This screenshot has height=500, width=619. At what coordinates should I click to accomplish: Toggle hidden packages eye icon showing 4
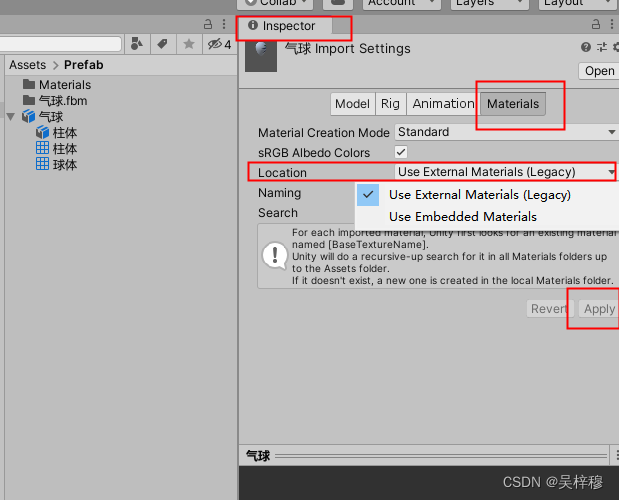[219, 44]
